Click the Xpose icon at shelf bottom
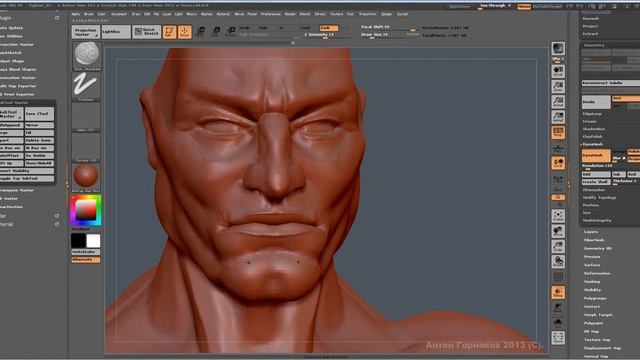 coord(558,338)
